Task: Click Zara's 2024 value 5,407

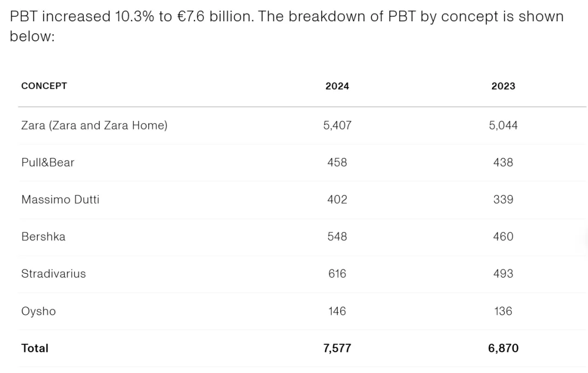Action: (337, 125)
